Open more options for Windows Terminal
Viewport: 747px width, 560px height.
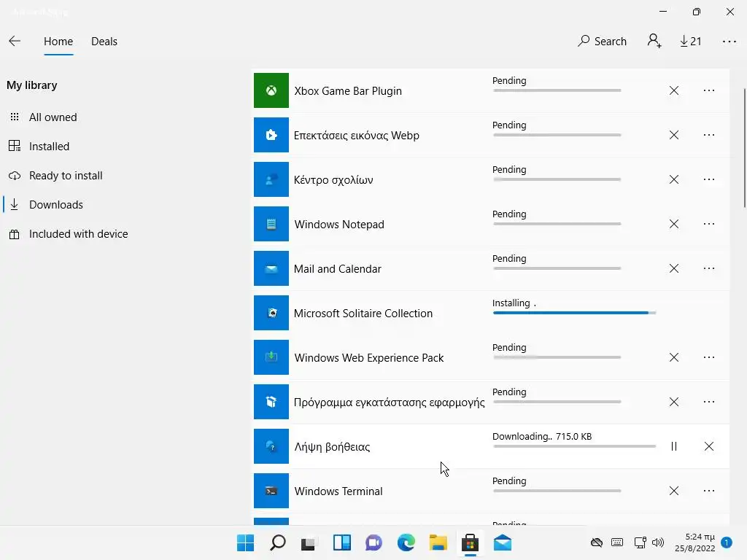(x=709, y=491)
